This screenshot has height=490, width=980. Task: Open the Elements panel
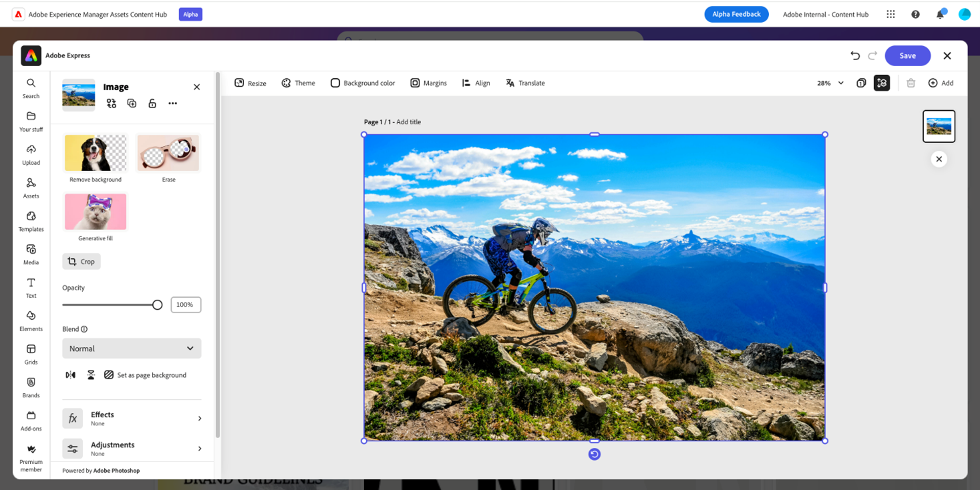(x=31, y=320)
